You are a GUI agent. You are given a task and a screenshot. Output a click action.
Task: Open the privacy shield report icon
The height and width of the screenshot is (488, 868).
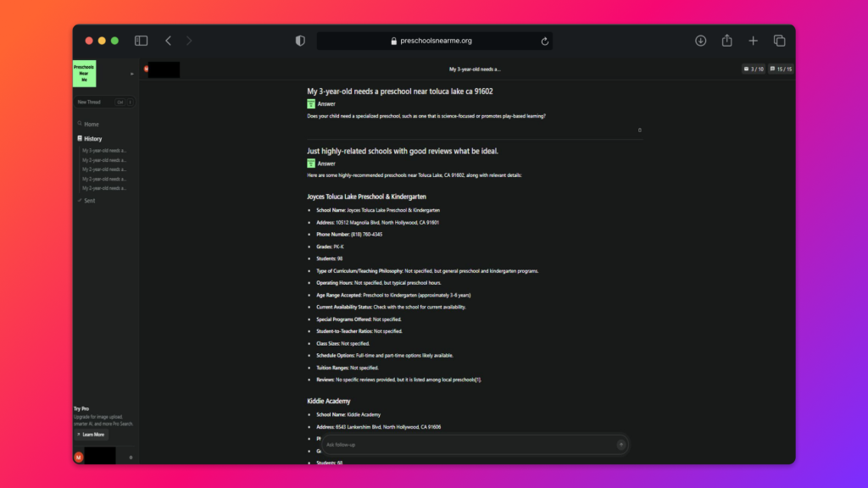(300, 41)
